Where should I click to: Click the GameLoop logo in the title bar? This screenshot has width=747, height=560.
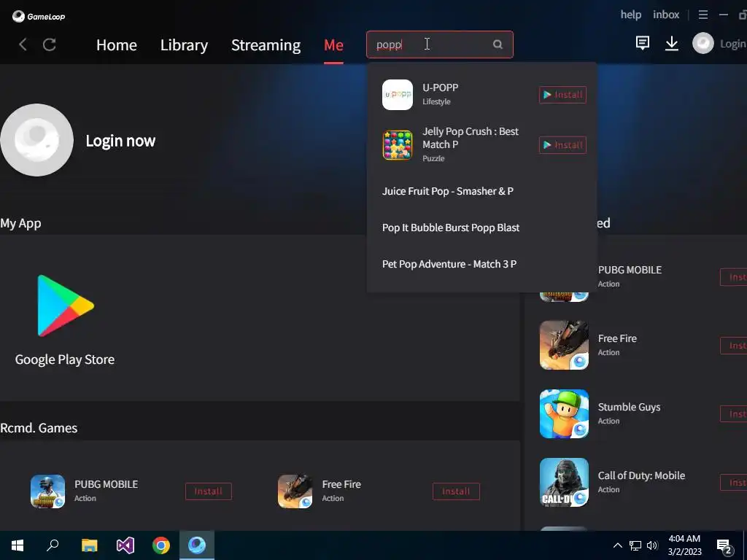pyautogui.click(x=38, y=16)
